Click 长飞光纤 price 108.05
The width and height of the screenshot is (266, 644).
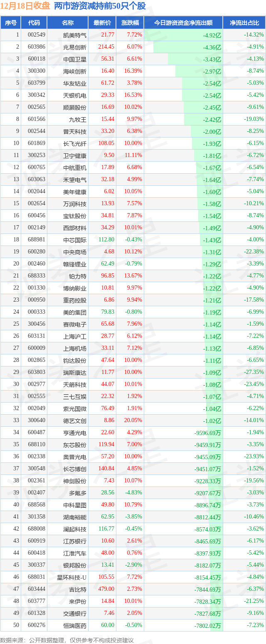click(106, 143)
